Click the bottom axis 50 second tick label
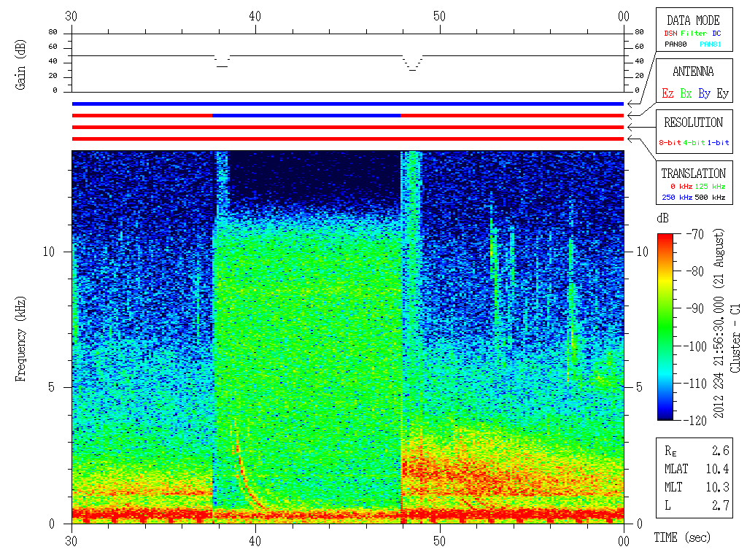Image resolution: width=747 pixels, height=560 pixels. coord(439,542)
